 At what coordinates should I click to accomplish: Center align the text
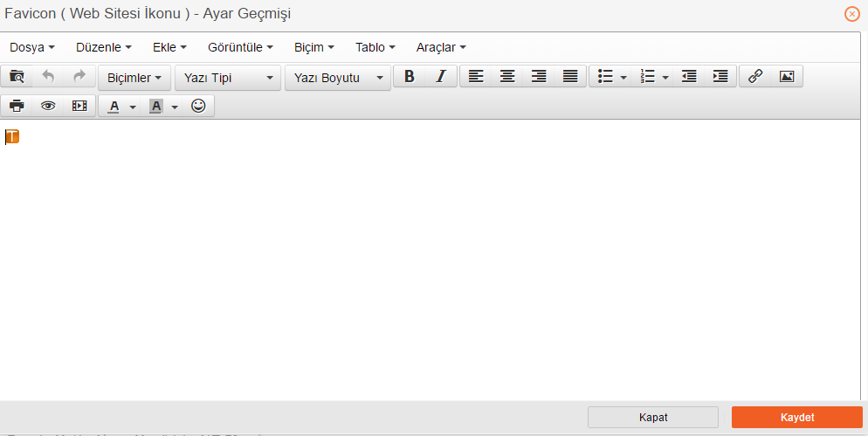pyautogui.click(x=507, y=76)
